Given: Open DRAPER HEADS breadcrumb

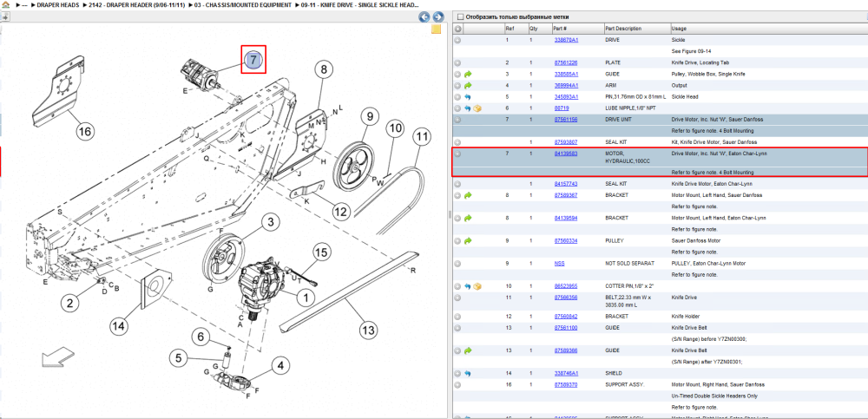Looking at the screenshot, I should click(x=57, y=5).
